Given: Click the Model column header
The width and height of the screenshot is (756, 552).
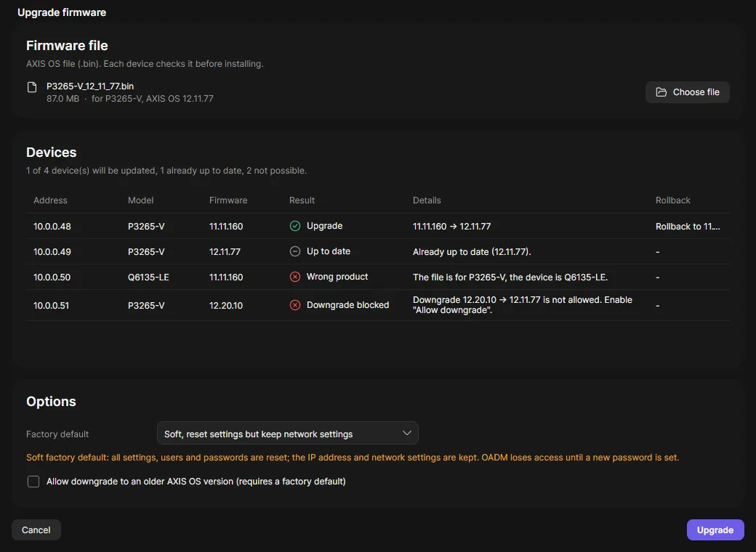Looking at the screenshot, I should (141, 200).
